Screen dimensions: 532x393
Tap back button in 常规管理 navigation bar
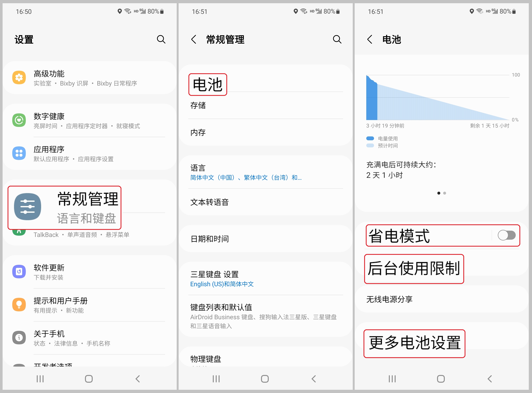(x=314, y=379)
